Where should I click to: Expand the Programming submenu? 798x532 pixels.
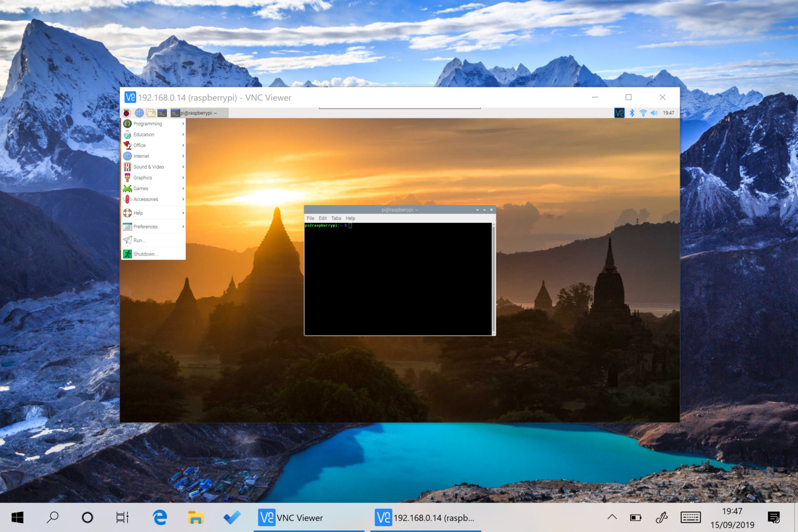click(148, 124)
